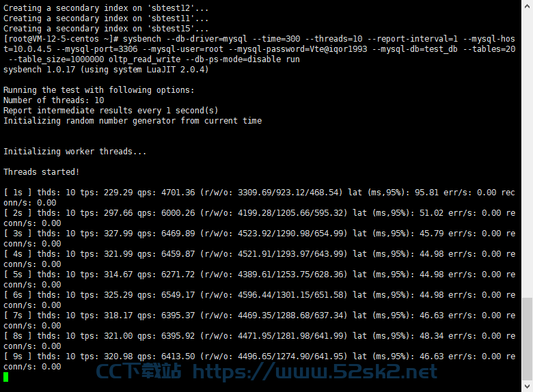Click the latency value 95.81
The image size is (533, 392).
(426, 193)
